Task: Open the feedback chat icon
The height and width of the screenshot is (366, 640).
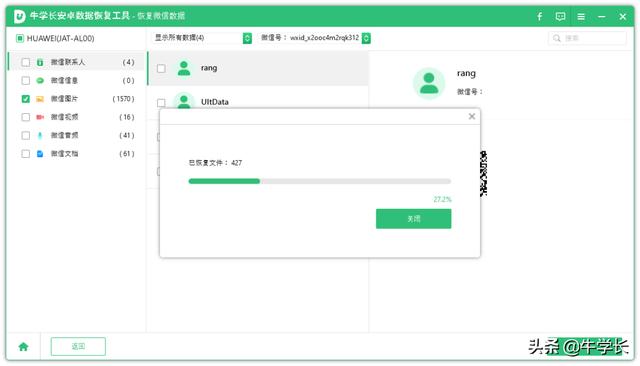Action: coord(560,16)
